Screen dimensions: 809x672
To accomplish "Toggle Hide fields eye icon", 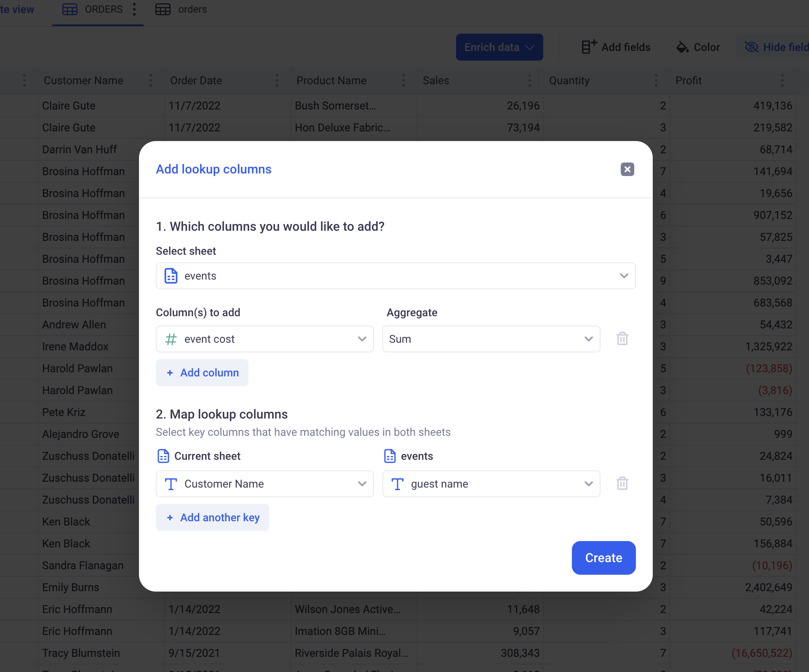I will (x=751, y=47).
